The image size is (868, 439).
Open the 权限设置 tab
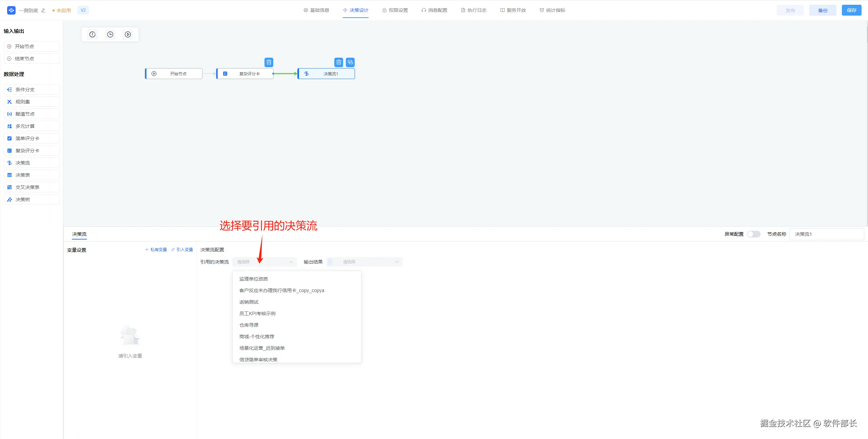click(x=395, y=10)
